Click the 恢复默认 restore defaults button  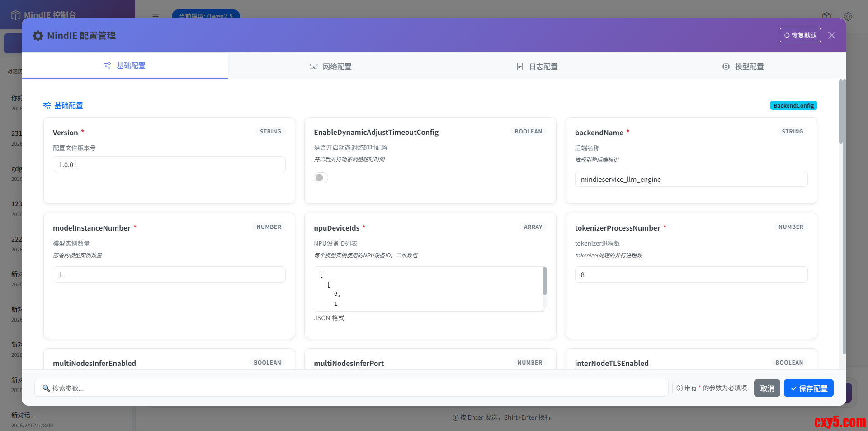click(x=800, y=35)
